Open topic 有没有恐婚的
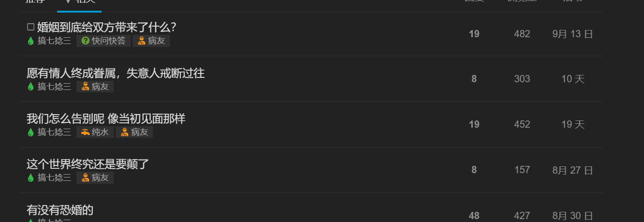644x222 pixels. [x=60, y=210]
